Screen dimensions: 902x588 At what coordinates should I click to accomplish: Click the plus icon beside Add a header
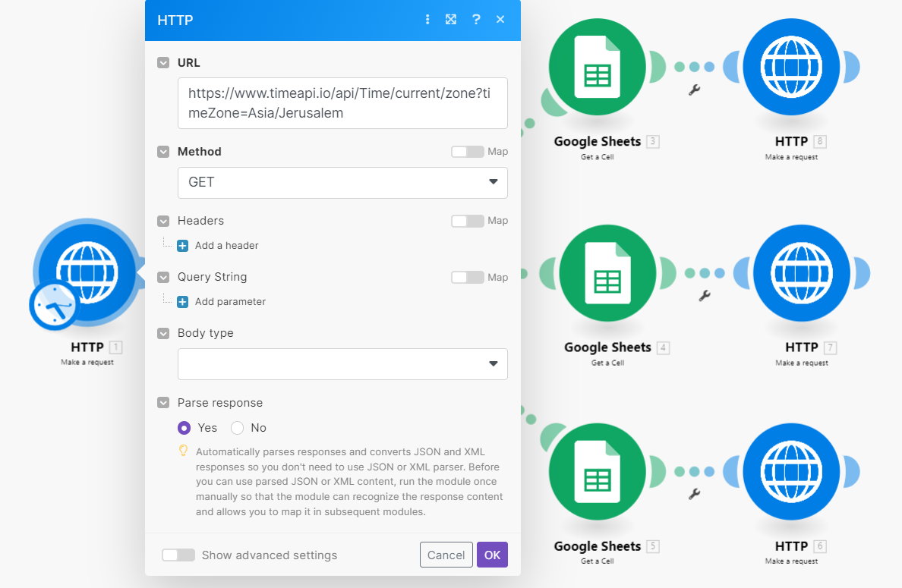(182, 246)
